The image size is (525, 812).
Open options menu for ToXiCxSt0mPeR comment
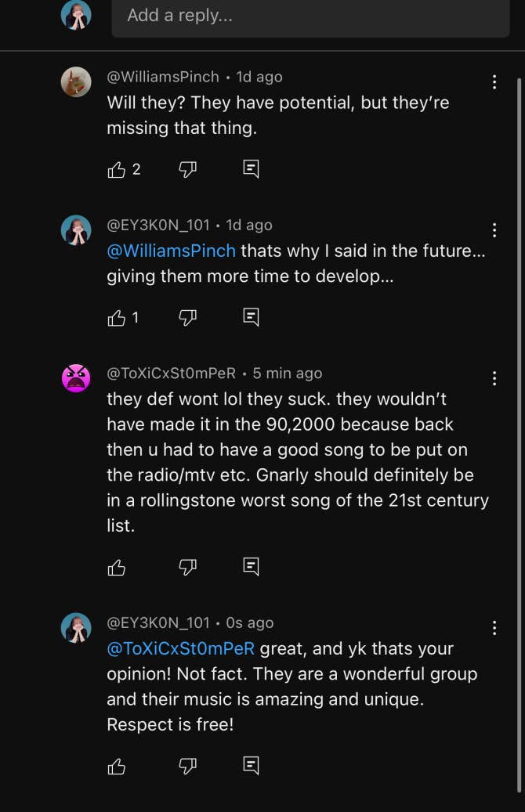(x=494, y=378)
